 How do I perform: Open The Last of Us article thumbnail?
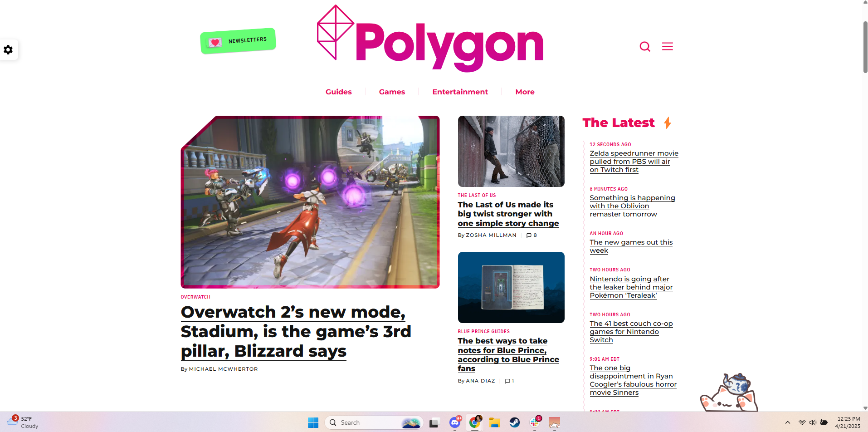point(511,151)
